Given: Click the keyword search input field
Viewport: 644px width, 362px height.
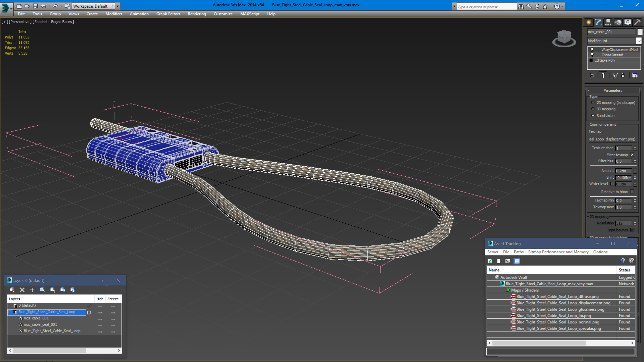Looking at the screenshot, I should coord(486,7).
